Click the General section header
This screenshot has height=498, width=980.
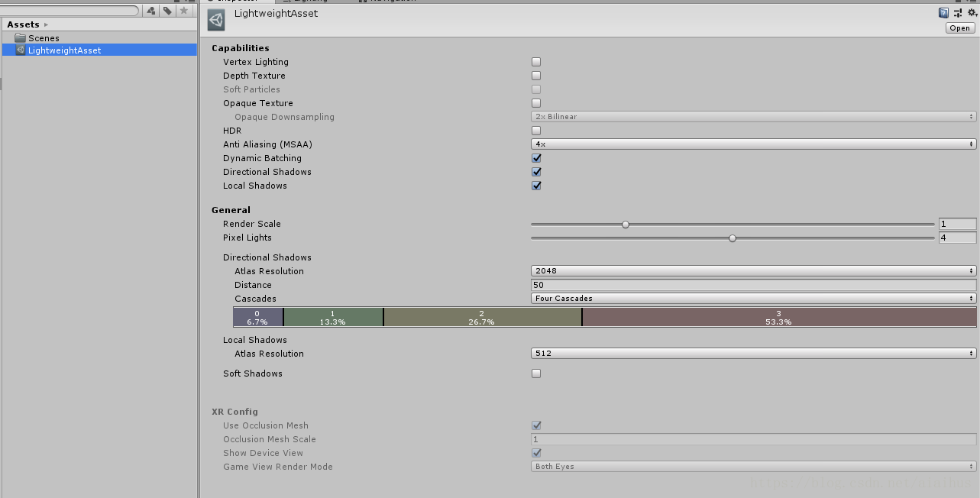pos(231,210)
